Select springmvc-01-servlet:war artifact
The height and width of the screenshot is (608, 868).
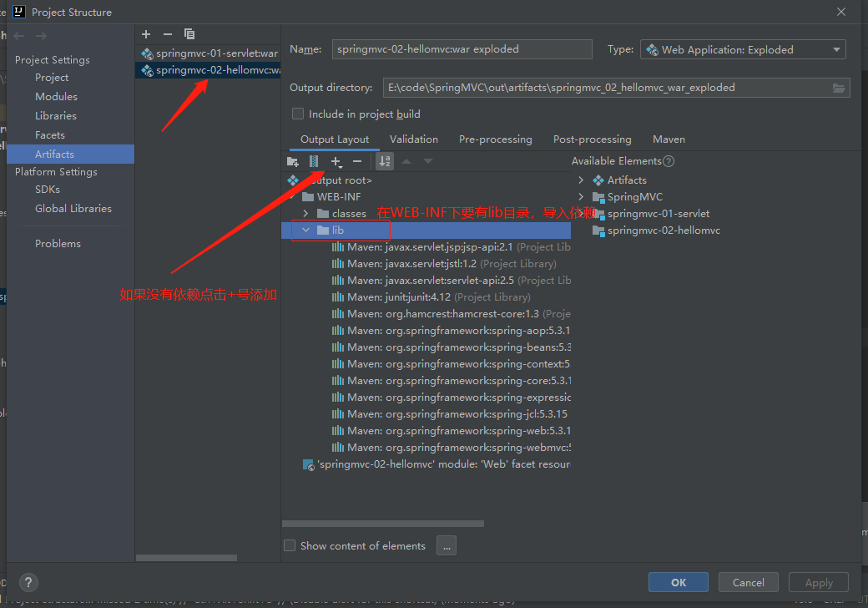(208, 53)
